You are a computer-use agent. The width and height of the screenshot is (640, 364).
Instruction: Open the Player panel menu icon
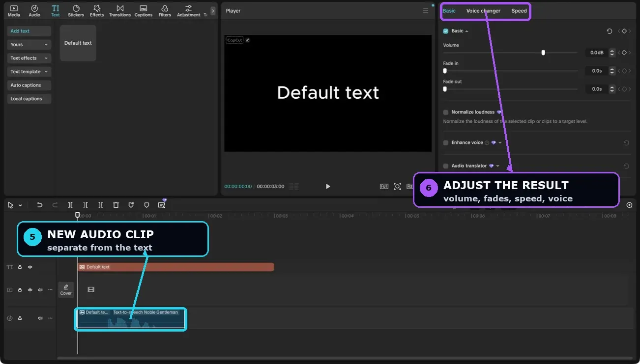click(x=425, y=11)
